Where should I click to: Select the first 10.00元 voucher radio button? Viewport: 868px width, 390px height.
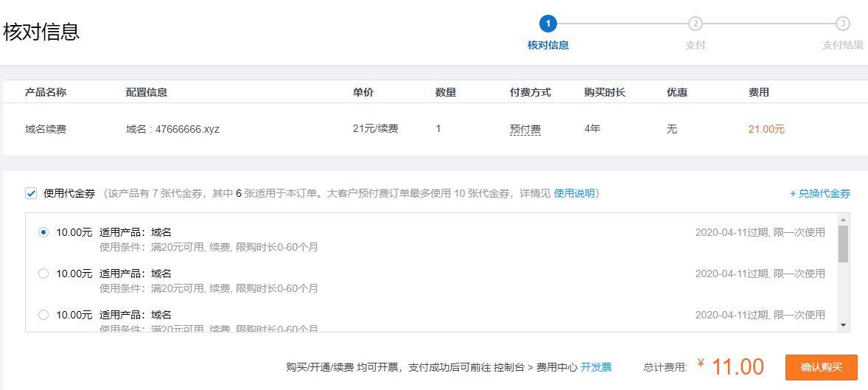tap(43, 232)
